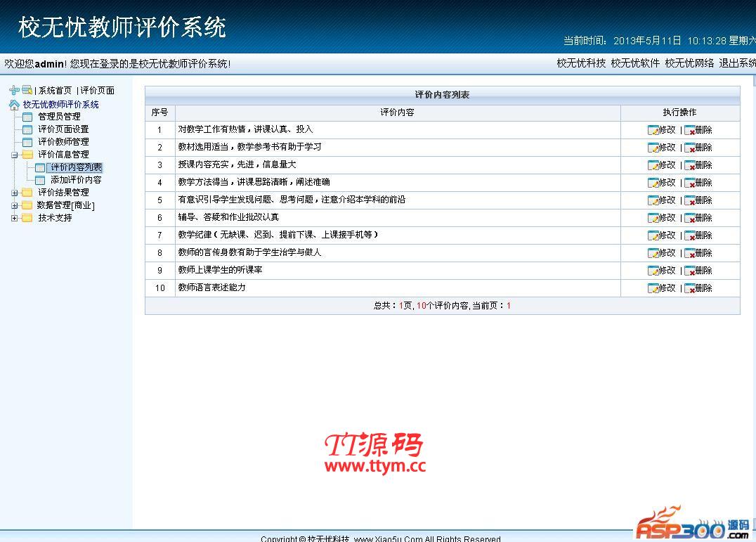
Task: Click 技术支持 folder label
Action: 55,218
